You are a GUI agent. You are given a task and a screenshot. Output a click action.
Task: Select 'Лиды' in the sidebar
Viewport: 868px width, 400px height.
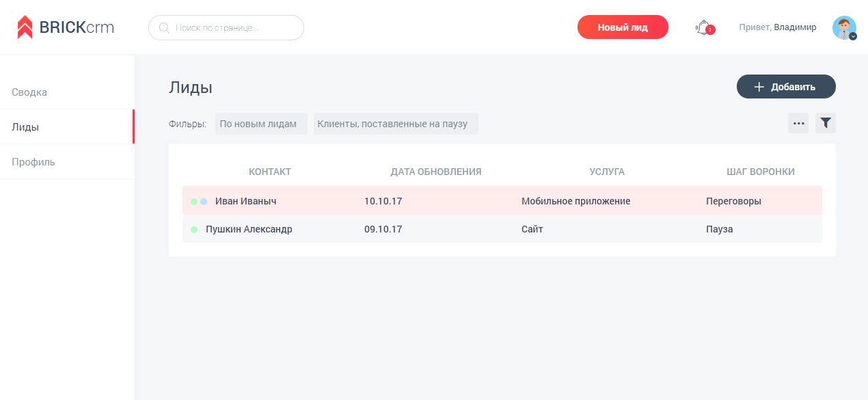25,127
